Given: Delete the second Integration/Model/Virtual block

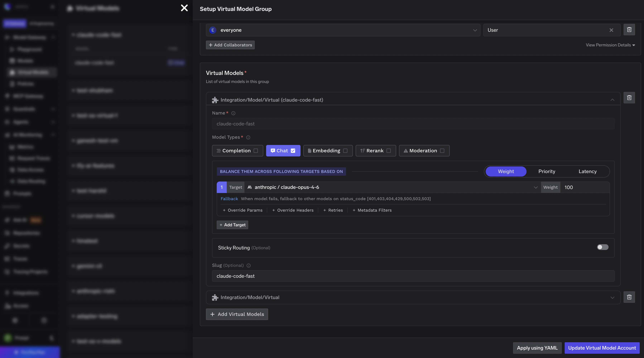Looking at the screenshot, I should pyautogui.click(x=629, y=297).
